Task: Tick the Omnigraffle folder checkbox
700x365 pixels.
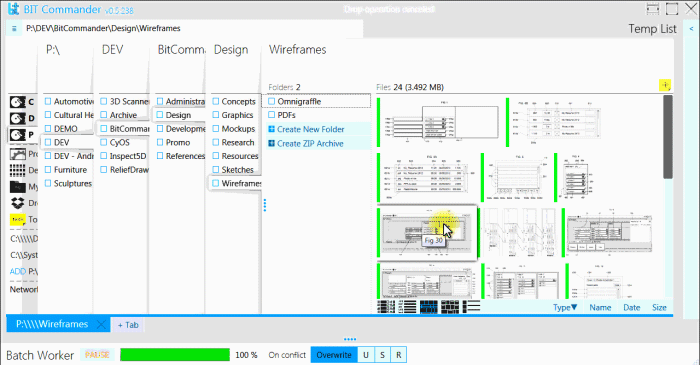Action: coord(271,101)
